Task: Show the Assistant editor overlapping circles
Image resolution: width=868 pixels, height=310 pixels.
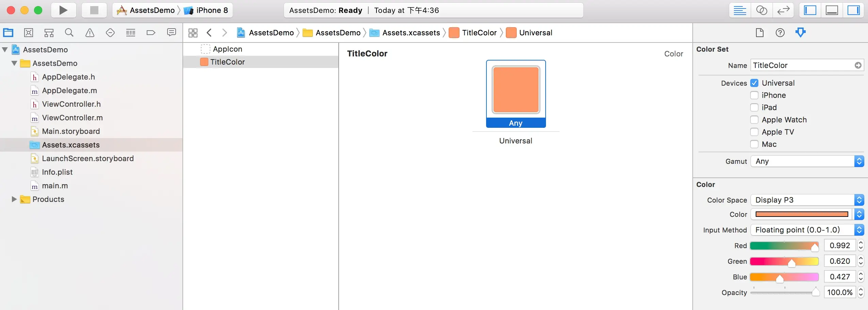Action: (762, 10)
